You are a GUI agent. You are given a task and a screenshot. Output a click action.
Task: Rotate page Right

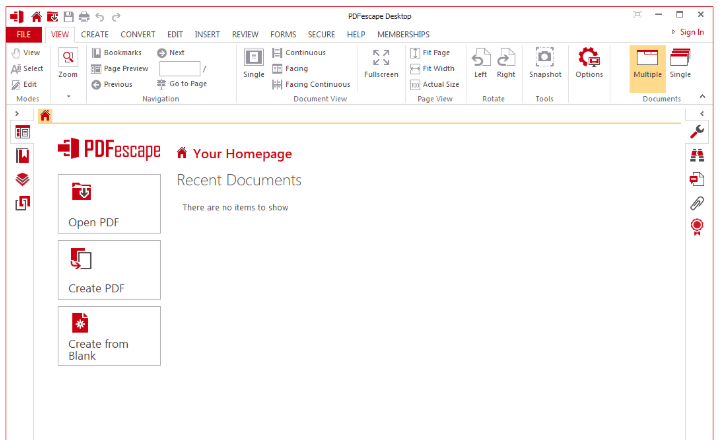point(506,63)
